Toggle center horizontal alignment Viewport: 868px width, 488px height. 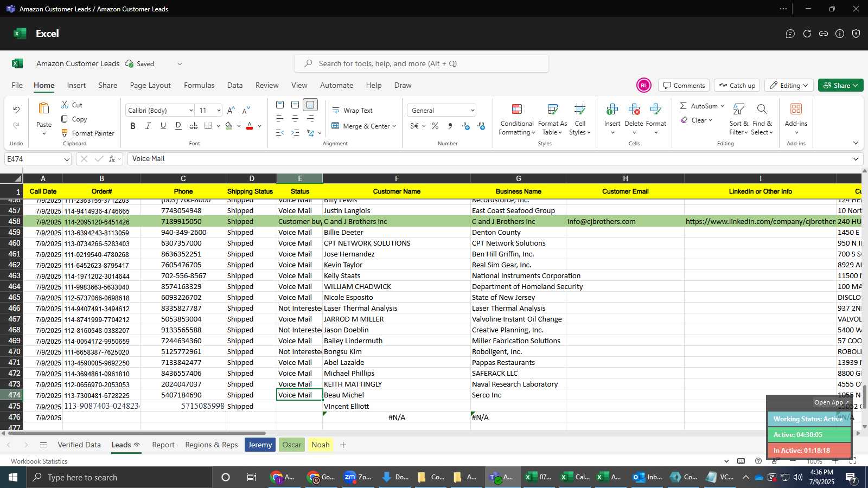point(295,119)
